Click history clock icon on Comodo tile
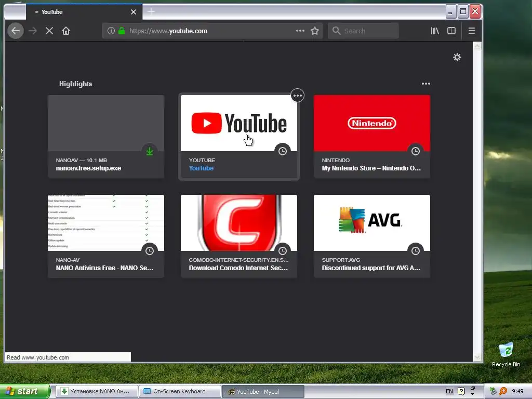532x399 pixels. tap(282, 251)
